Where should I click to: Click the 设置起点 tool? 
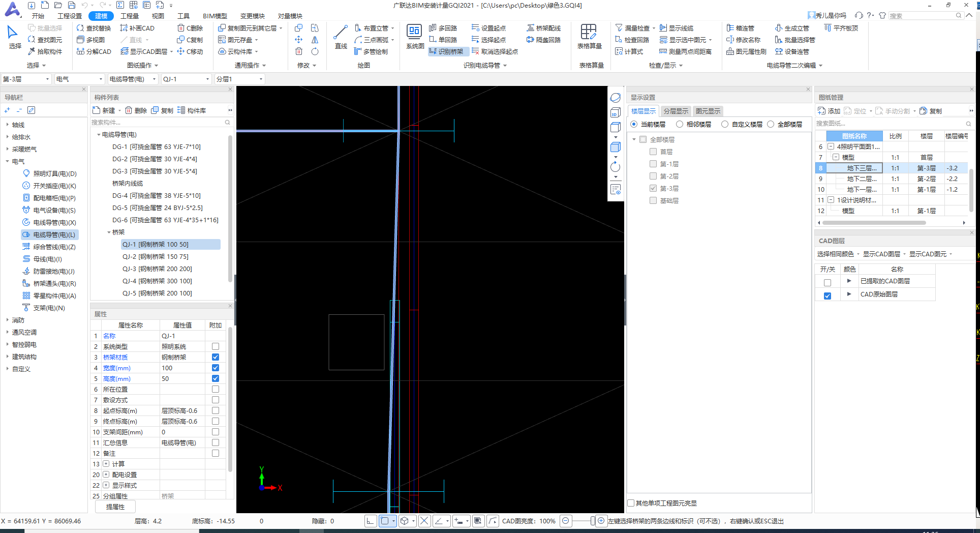pyautogui.click(x=488, y=28)
